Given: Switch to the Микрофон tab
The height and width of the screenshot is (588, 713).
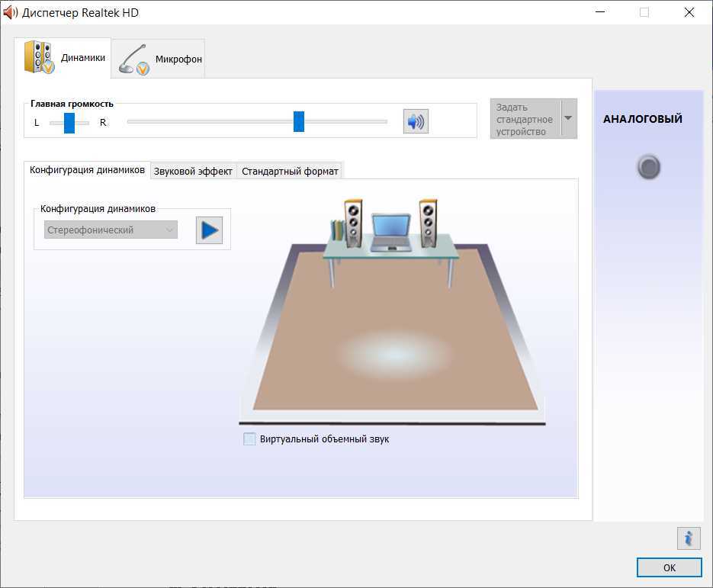Looking at the screenshot, I should (159, 59).
